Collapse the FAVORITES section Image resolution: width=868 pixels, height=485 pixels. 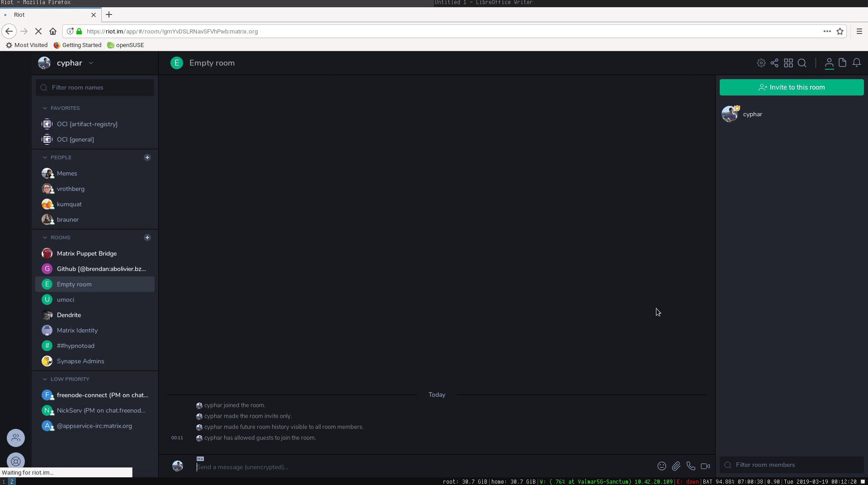point(45,108)
